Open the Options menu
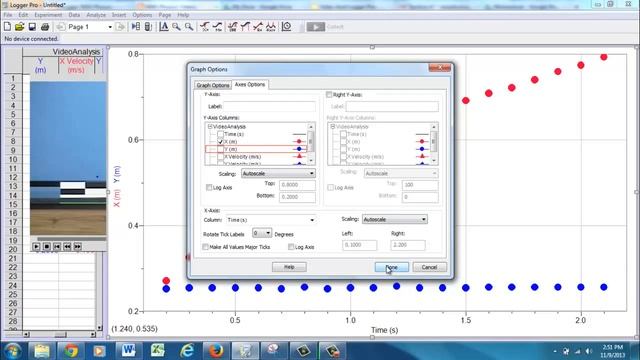This screenshot has width=640, height=360. tap(142, 15)
